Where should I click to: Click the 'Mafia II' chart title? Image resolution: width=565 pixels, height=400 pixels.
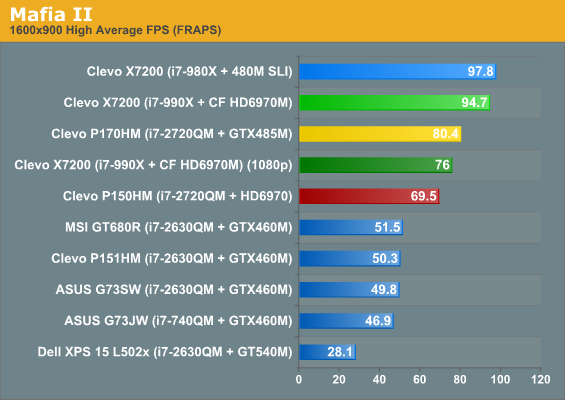click(51, 15)
